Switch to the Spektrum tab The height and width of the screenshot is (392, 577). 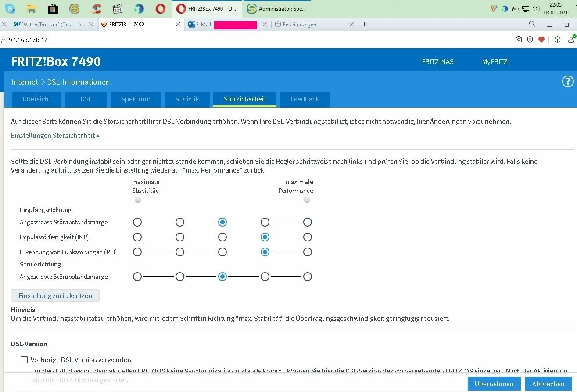point(136,99)
